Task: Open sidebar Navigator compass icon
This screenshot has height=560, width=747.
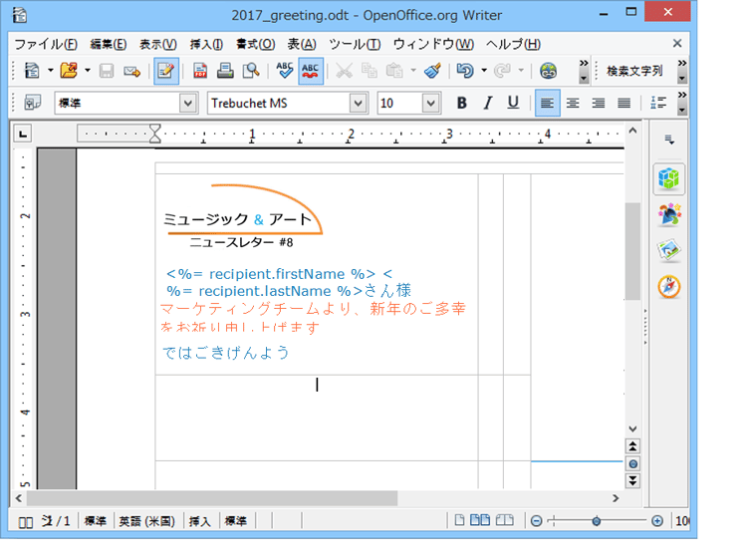Action: point(669,287)
